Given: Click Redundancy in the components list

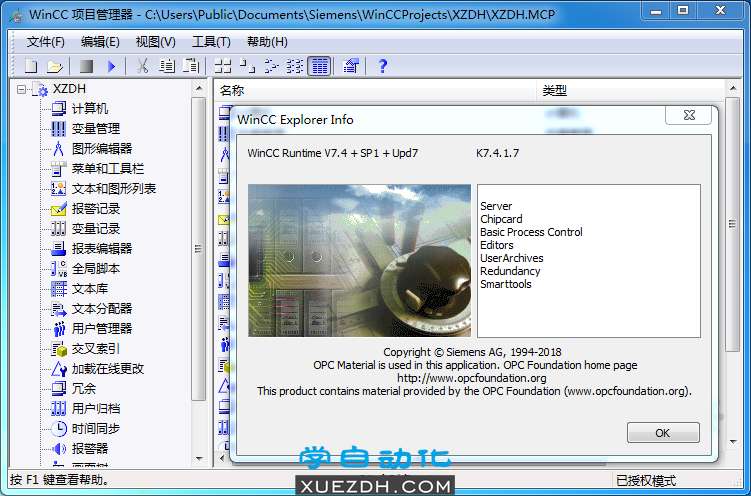Looking at the screenshot, I should click(x=510, y=271).
